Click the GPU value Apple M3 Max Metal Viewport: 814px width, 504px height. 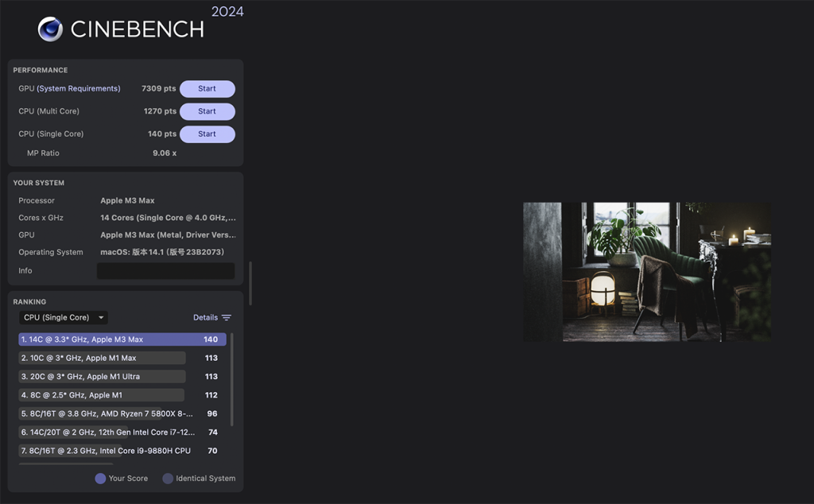(x=168, y=235)
